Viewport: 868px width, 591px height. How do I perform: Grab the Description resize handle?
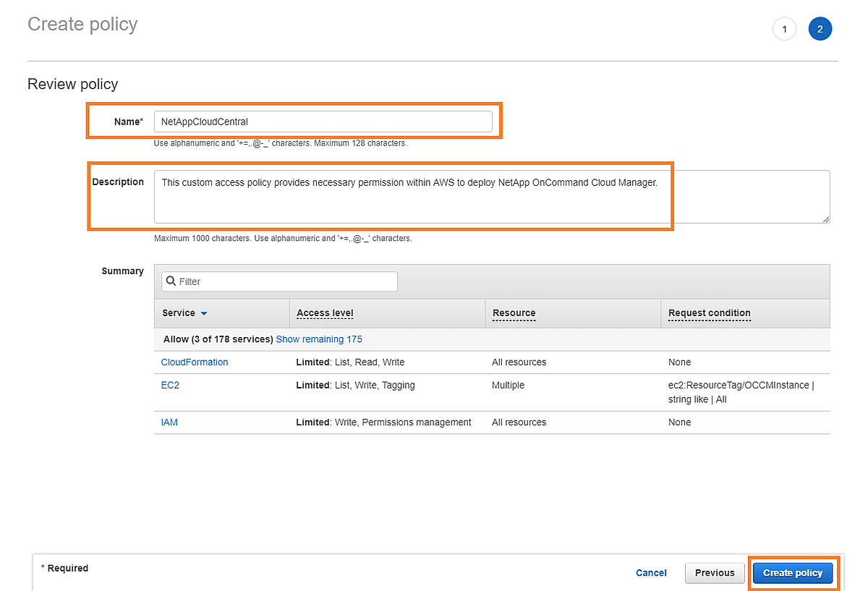[826, 219]
